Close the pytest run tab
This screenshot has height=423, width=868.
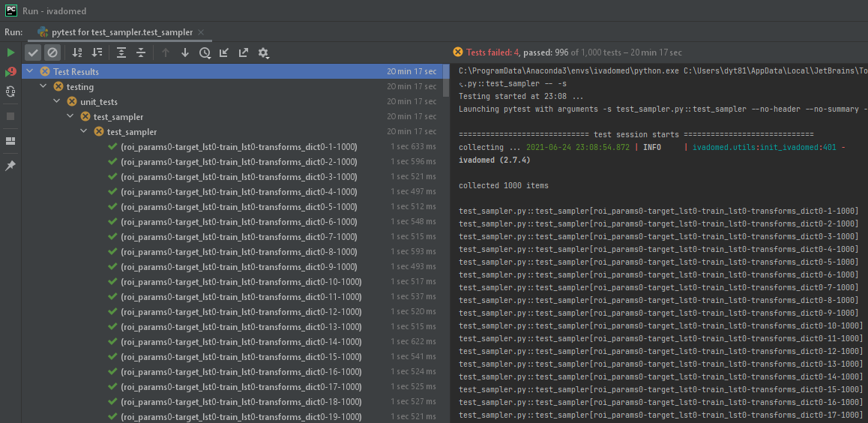click(200, 32)
